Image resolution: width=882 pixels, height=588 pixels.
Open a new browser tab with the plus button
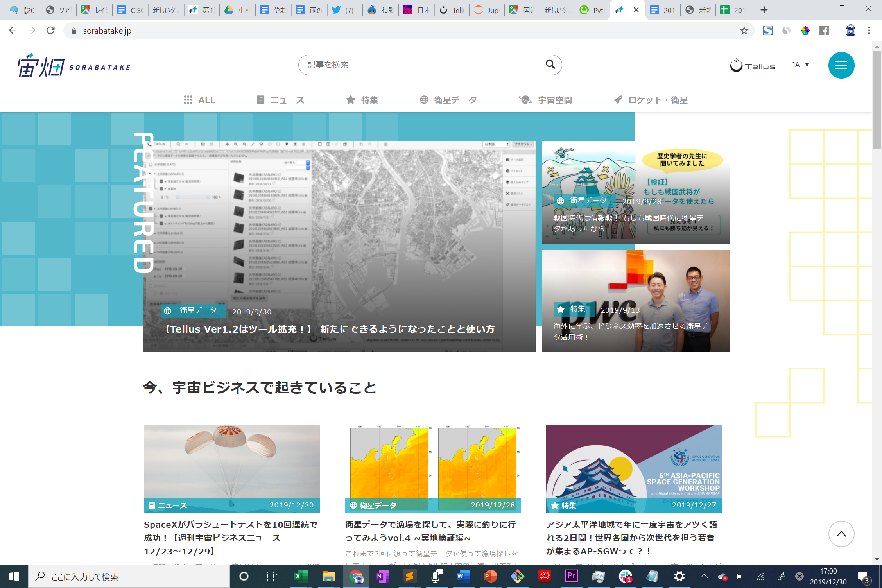pyautogui.click(x=764, y=10)
